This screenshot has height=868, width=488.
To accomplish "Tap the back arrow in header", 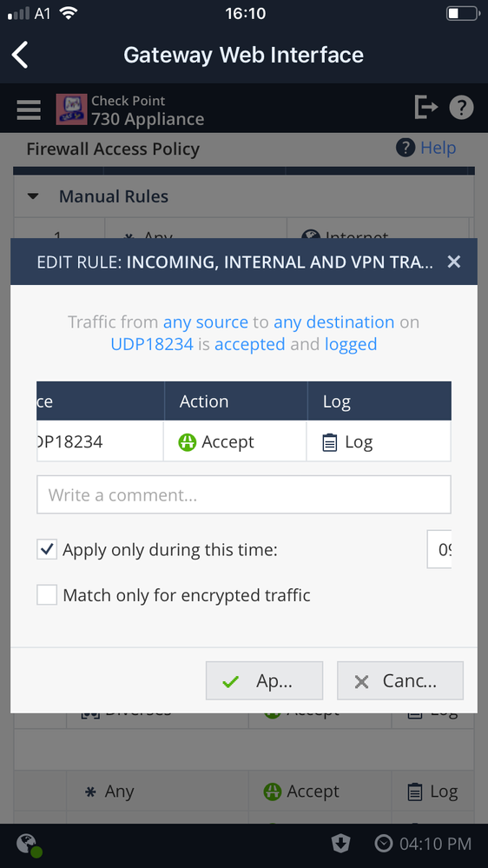I will pyautogui.click(x=21, y=55).
